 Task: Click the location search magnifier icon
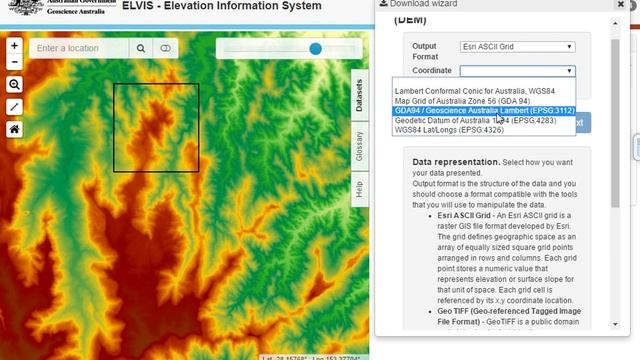click(141, 49)
